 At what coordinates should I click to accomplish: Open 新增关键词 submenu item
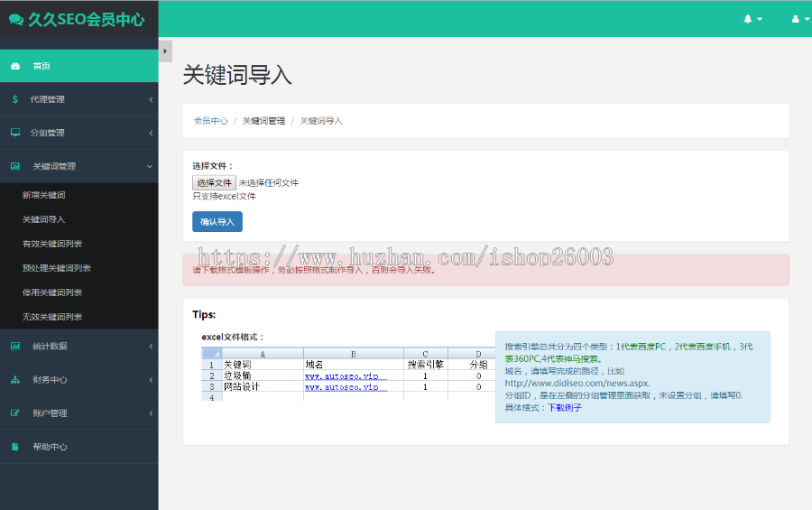point(43,195)
